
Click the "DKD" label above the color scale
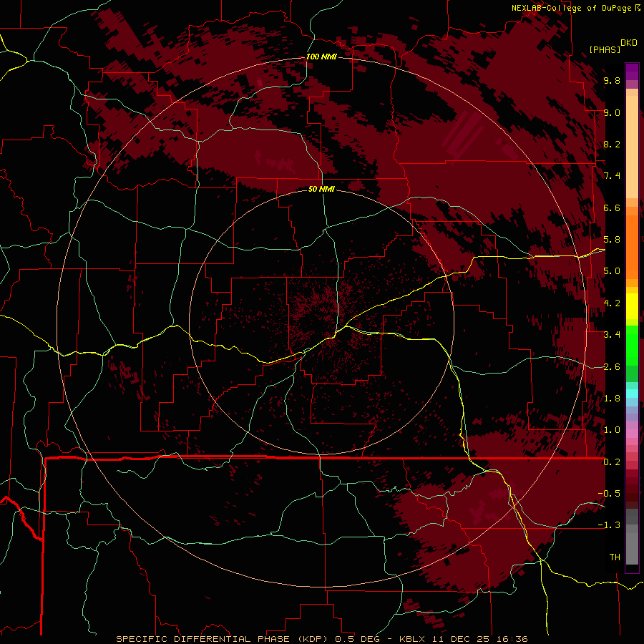[629, 43]
